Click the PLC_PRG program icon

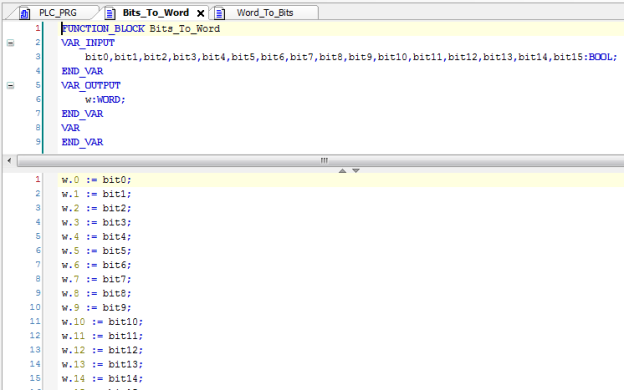pyautogui.click(x=25, y=14)
